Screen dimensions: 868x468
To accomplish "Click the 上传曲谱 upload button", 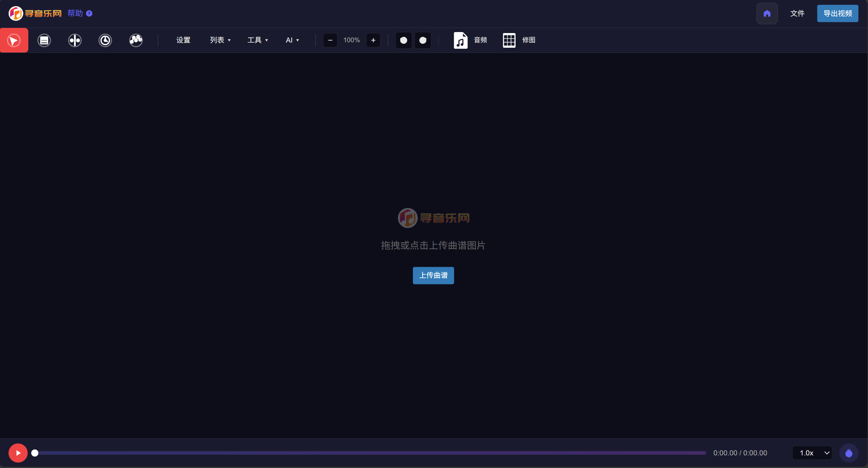I will tap(433, 275).
